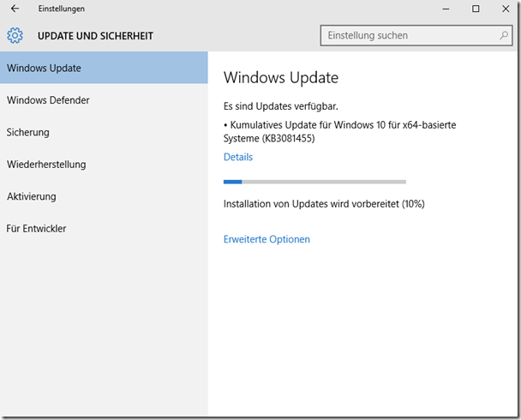Open the Aktivierung section
Image resolution: width=521 pixels, height=420 pixels.
click(104, 196)
